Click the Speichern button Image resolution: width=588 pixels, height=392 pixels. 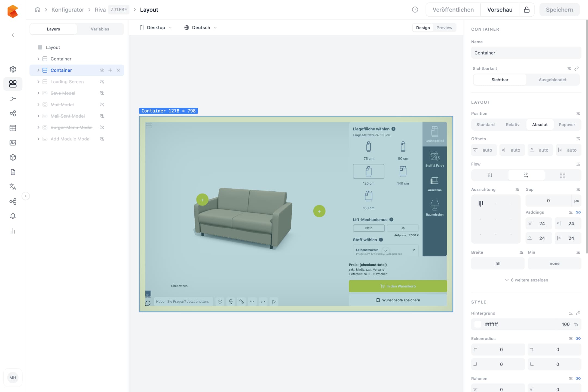pyautogui.click(x=559, y=10)
